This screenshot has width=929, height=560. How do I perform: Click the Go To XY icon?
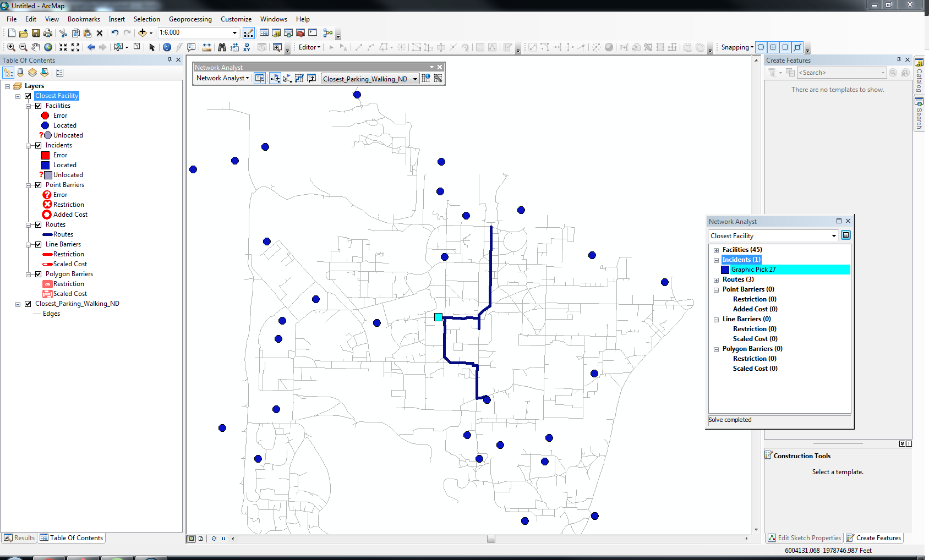[x=247, y=47]
